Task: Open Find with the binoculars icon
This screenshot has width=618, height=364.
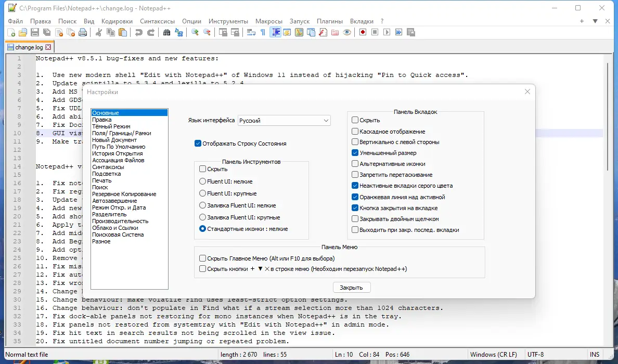Action: [x=166, y=32]
